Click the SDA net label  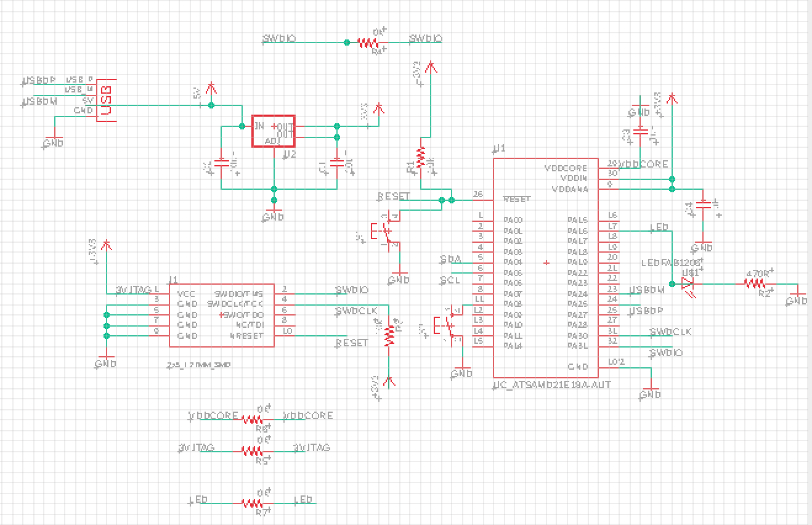[450, 259]
